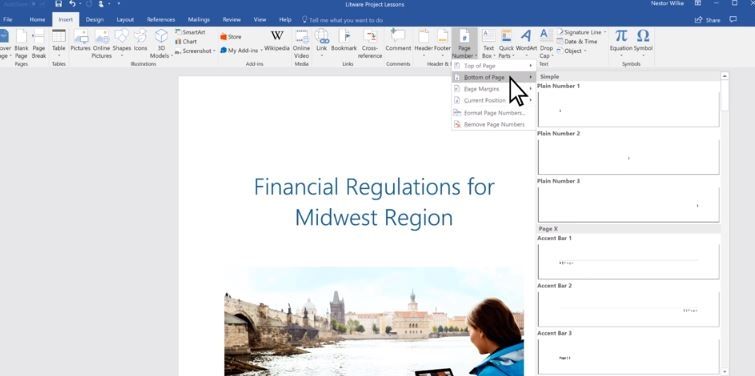
Task: Choose Bottom of Page option
Action: click(x=494, y=78)
